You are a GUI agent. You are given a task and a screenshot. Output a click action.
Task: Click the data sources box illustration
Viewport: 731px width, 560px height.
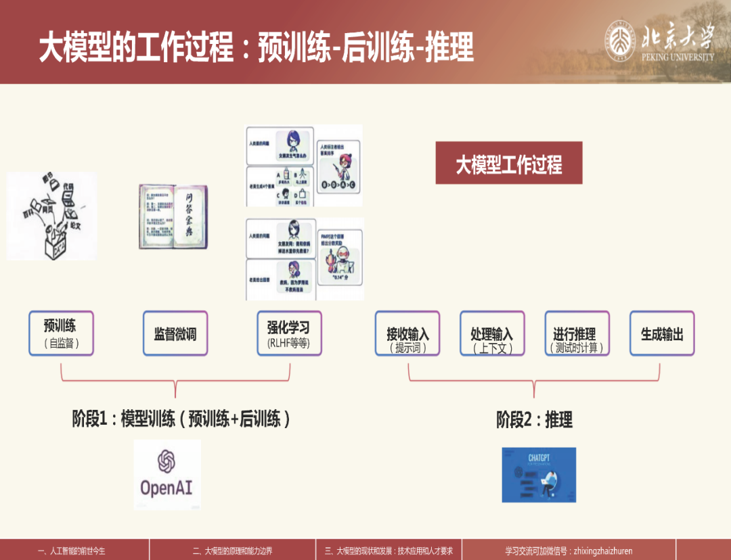click(51, 216)
